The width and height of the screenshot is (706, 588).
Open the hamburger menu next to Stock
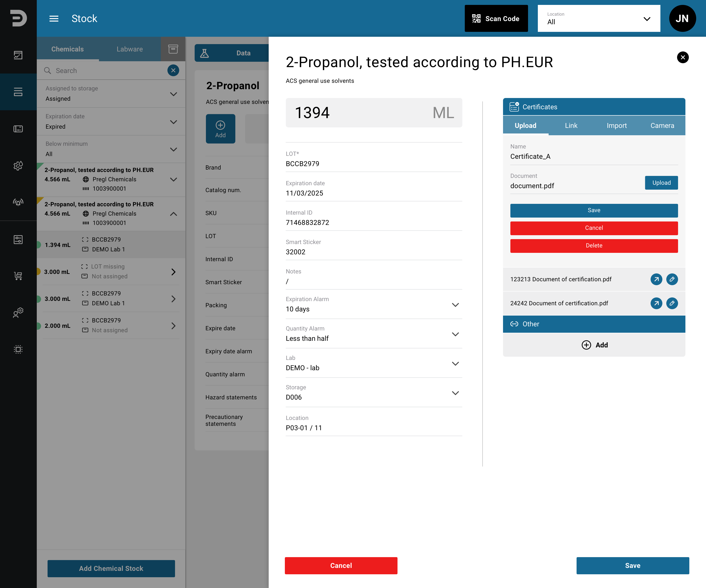click(x=54, y=18)
